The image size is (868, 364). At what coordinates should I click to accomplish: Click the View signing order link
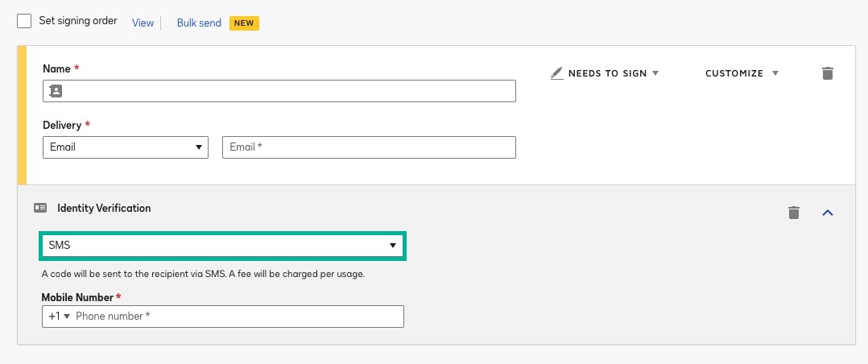[143, 23]
